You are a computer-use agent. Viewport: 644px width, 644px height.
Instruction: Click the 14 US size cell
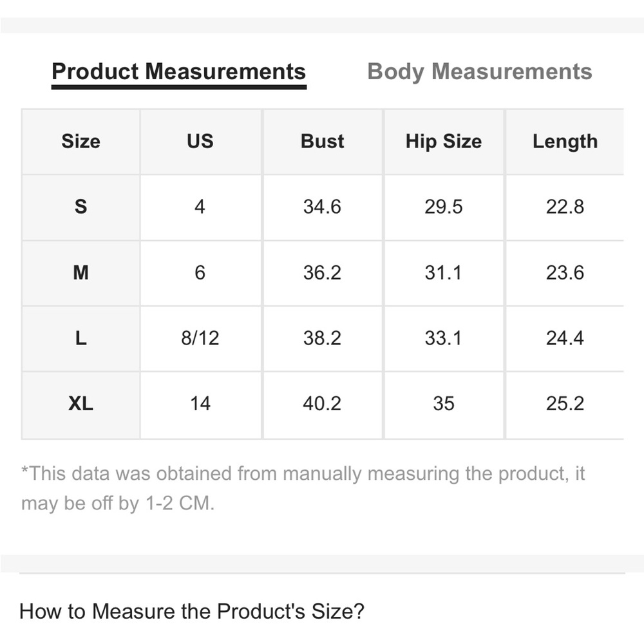coord(200,404)
